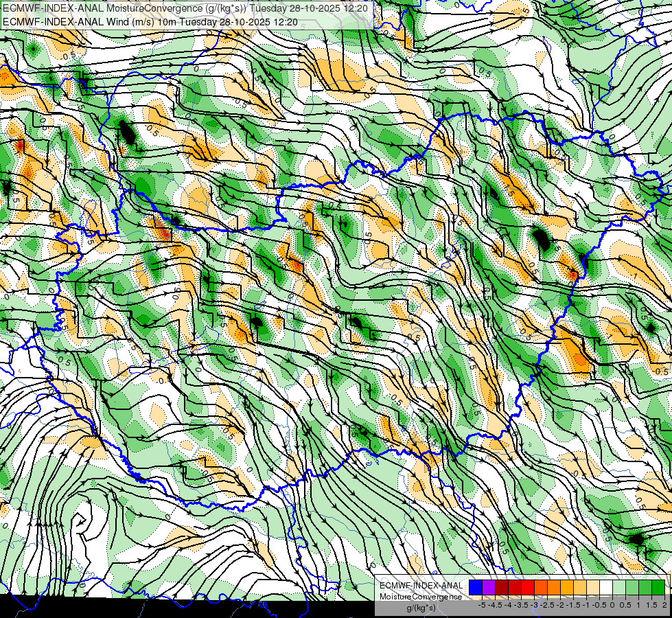The width and height of the screenshot is (672, 618).
Task: Click the Wind 10m title line at top
Action: pyautogui.click(x=150, y=21)
